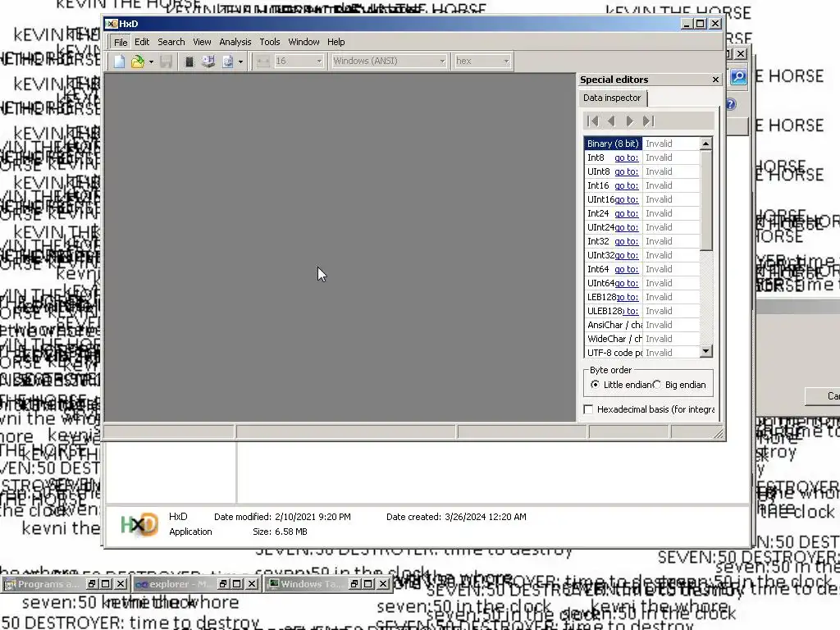Click the Open file folder icon
Screen dimensions: 840x630
[x=138, y=62]
